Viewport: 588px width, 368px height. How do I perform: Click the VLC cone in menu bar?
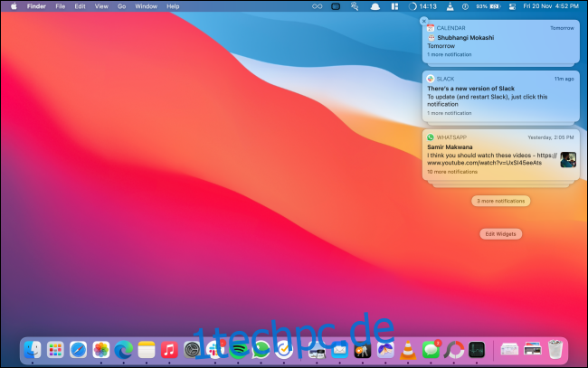tap(450, 6)
